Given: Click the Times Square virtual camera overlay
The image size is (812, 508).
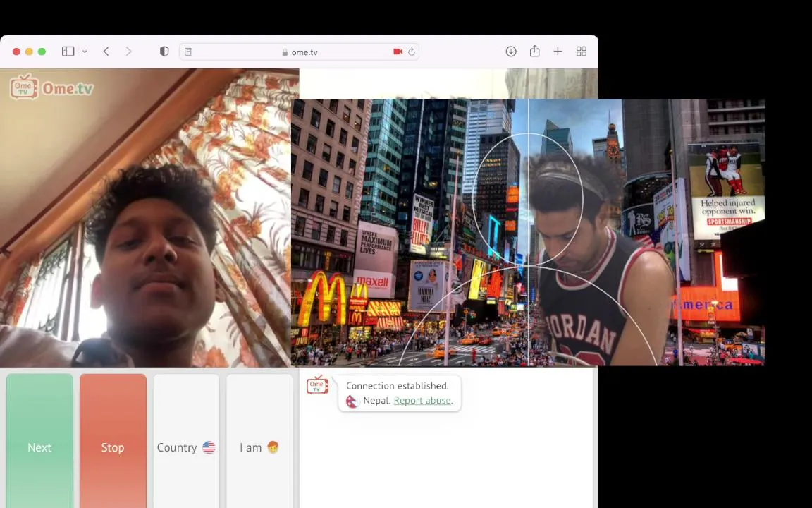Looking at the screenshot, I should click(x=528, y=232).
